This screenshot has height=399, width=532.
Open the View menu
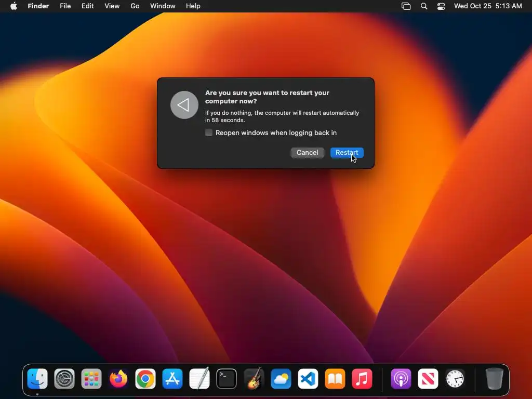[112, 6]
